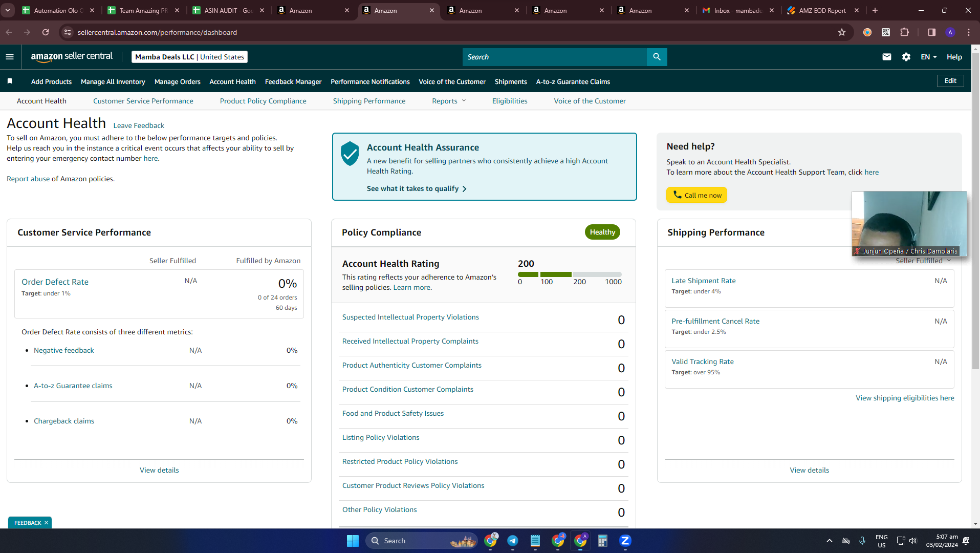
Task: Click the search magnifier button
Action: (x=657, y=57)
